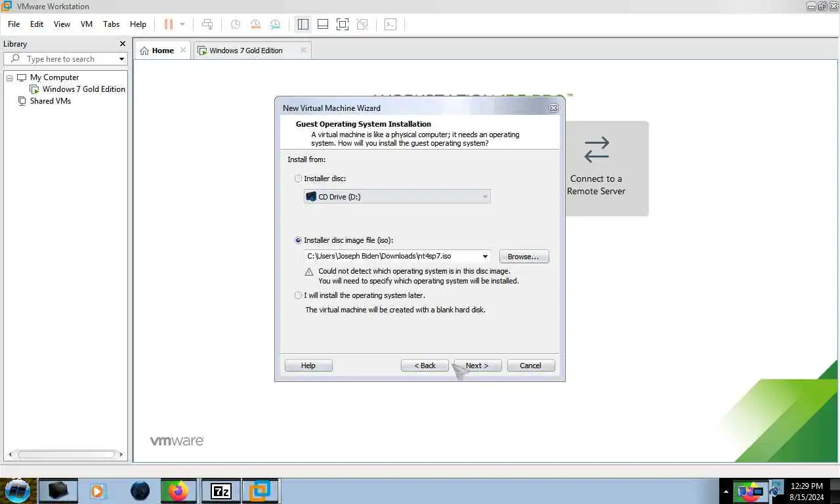Screen dimensions: 840x504
Task: Toggle the thumbnail bar view icon
Action: (322, 24)
